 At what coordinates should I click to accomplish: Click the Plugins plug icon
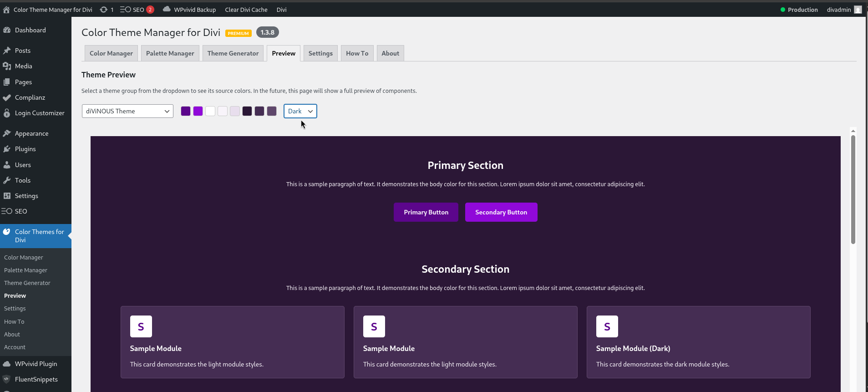7,149
